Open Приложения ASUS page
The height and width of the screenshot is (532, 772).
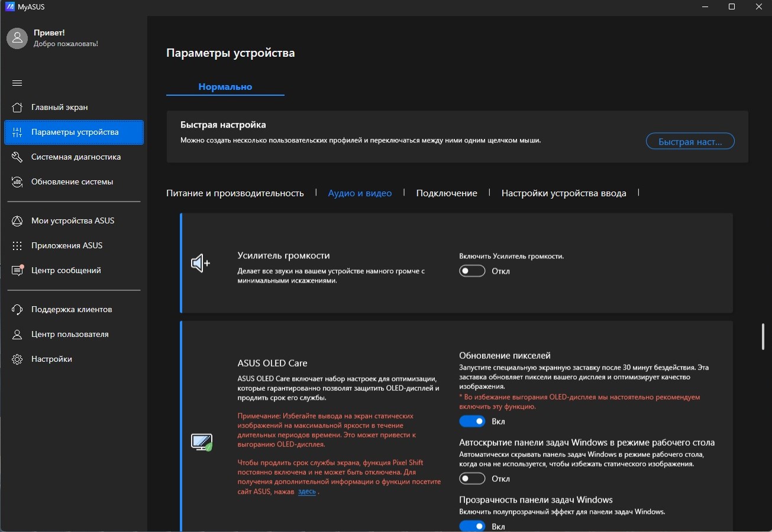(x=74, y=245)
